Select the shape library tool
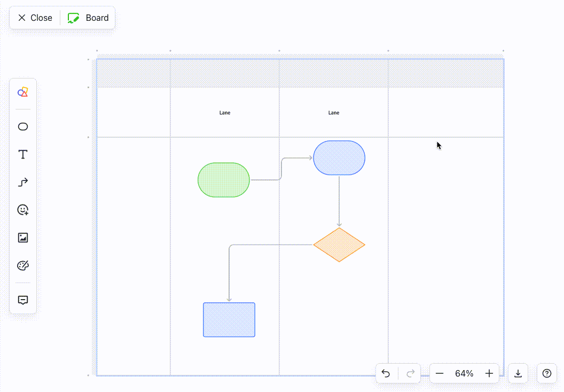Screen dimensions: 564x392 tap(22, 92)
